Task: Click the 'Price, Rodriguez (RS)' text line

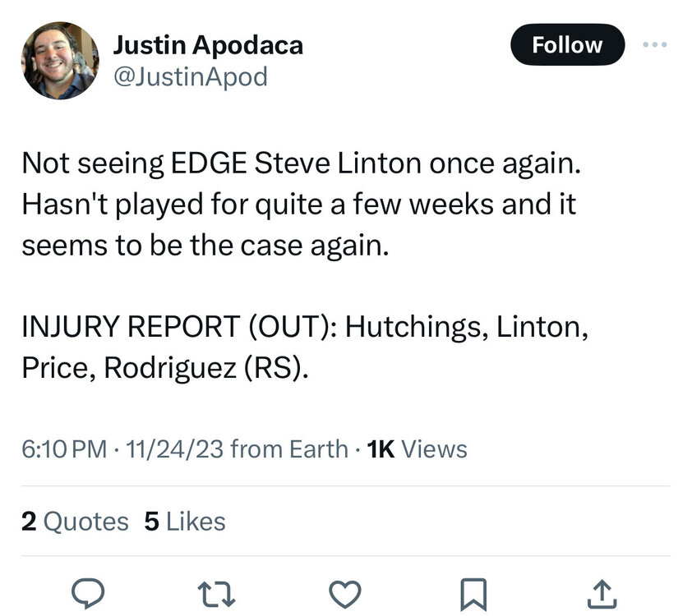Action: (166, 369)
